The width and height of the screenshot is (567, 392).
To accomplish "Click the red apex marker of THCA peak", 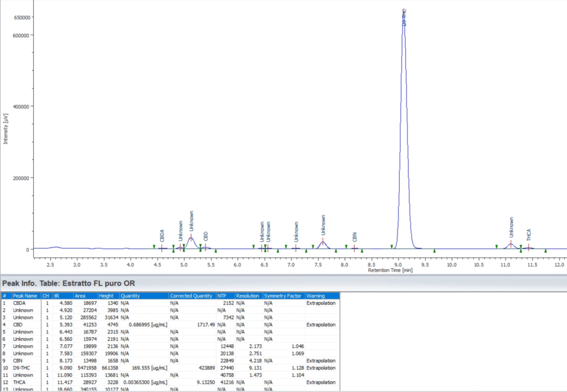I will (529, 247).
